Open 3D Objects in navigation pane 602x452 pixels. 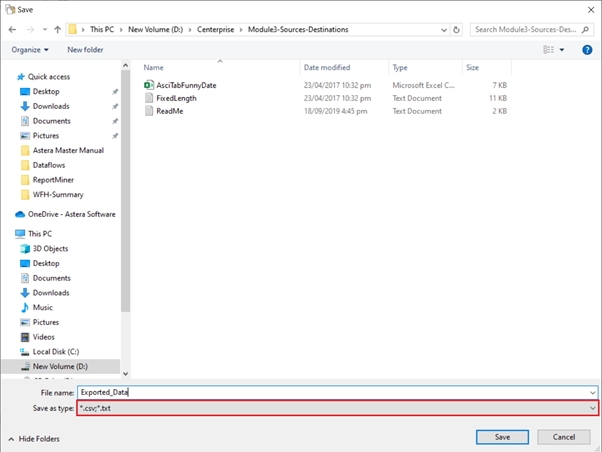pos(50,248)
